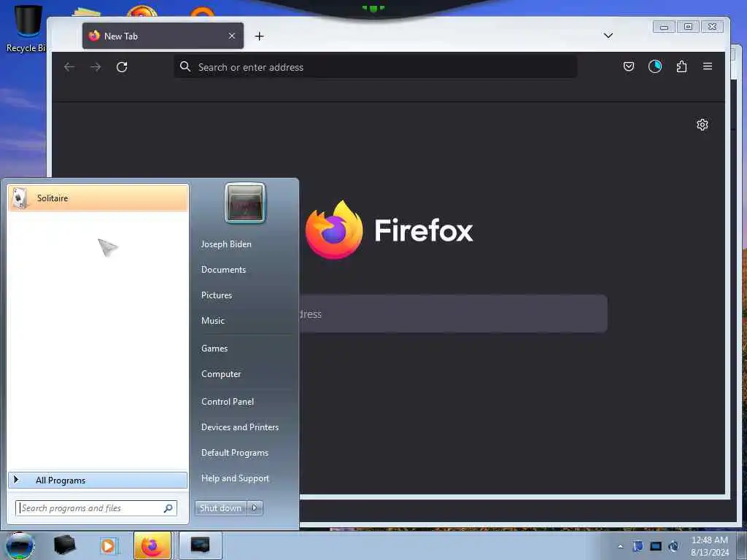Open the black box taskbar icon

pyautogui.click(x=64, y=545)
